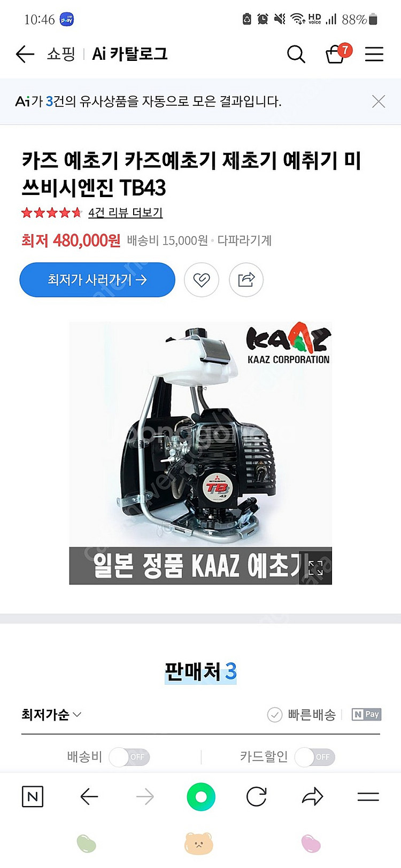Dismiss the AI similar products banner
This screenshot has height=868, width=401.
pyautogui.click(x=379, y=101)
